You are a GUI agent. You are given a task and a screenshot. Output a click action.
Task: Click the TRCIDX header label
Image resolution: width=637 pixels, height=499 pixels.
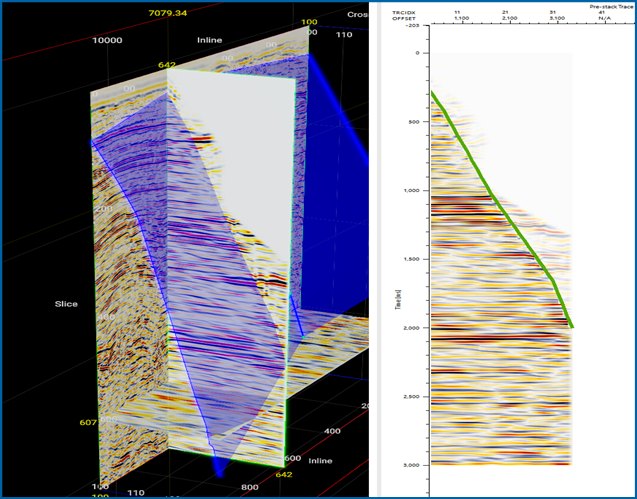click(x=402, y=13)
